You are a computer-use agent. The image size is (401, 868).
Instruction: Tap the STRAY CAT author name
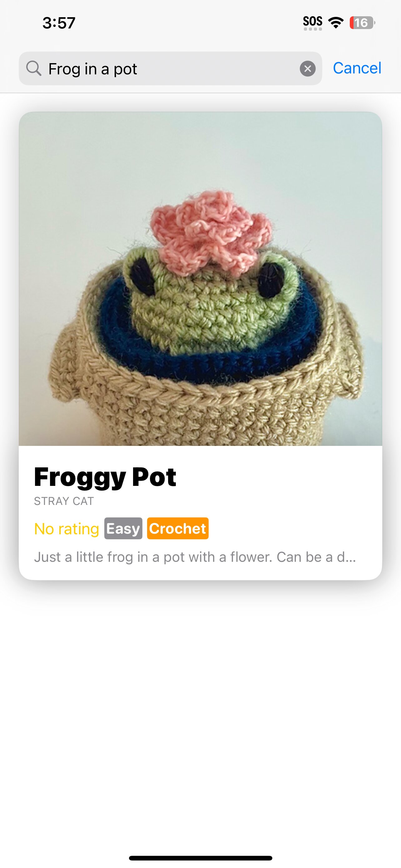pos(64,501)
